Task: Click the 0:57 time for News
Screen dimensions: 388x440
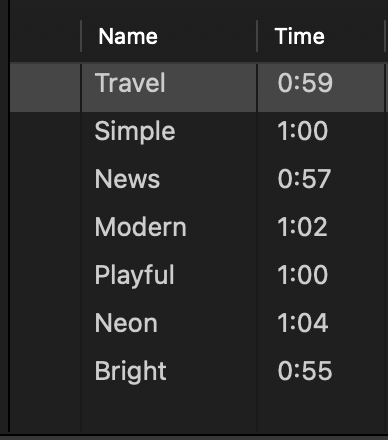Action: (304, 179)
